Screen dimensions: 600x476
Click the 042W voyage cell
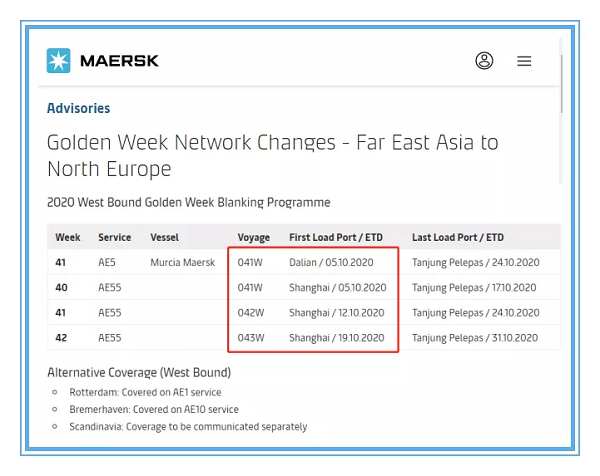coord(251,313)
